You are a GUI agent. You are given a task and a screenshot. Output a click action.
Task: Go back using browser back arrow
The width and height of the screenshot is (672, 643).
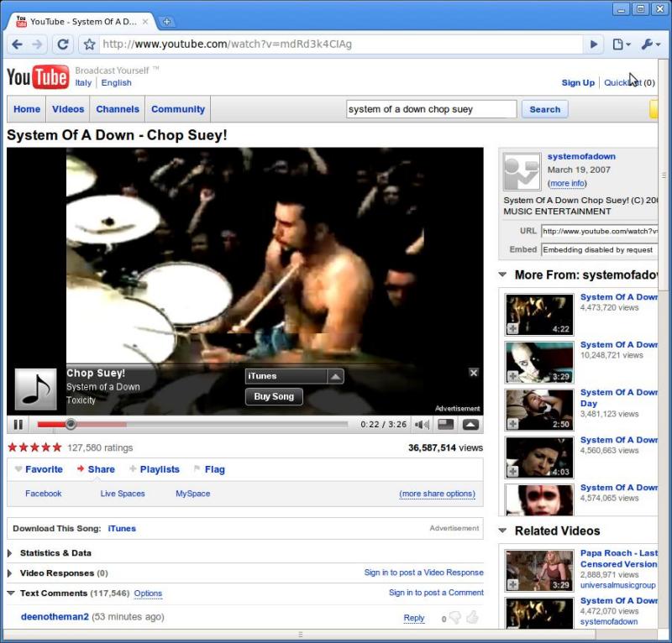18,44
